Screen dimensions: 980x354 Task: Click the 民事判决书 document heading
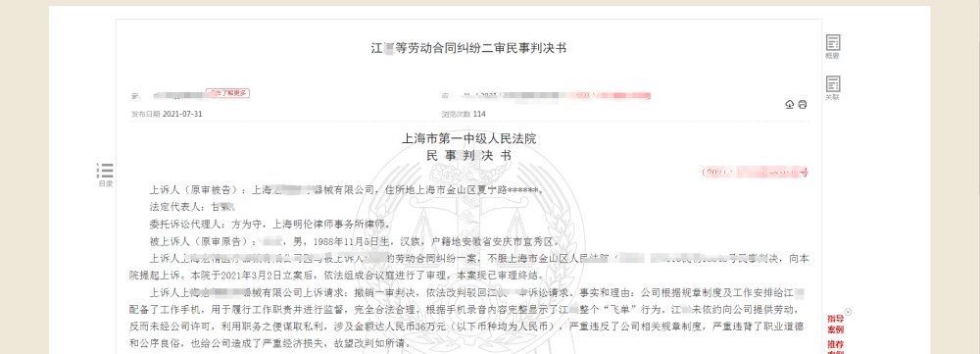pos(468,156)
